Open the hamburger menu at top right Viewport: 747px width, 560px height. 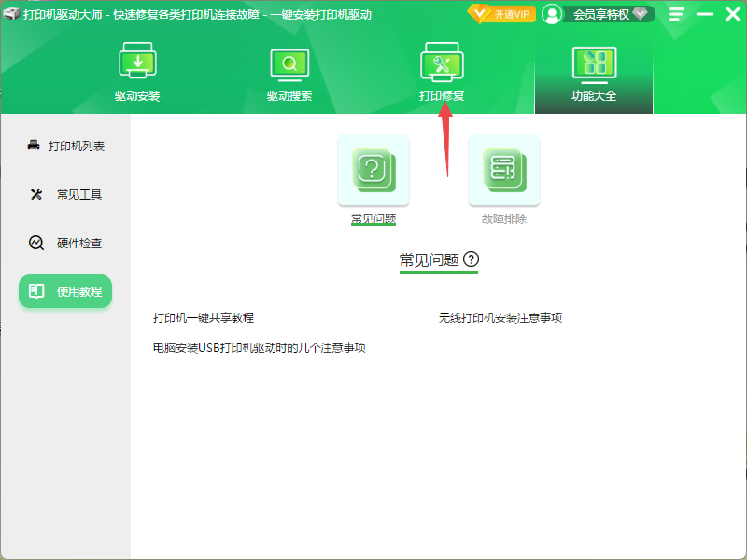(x=675, y=14)
